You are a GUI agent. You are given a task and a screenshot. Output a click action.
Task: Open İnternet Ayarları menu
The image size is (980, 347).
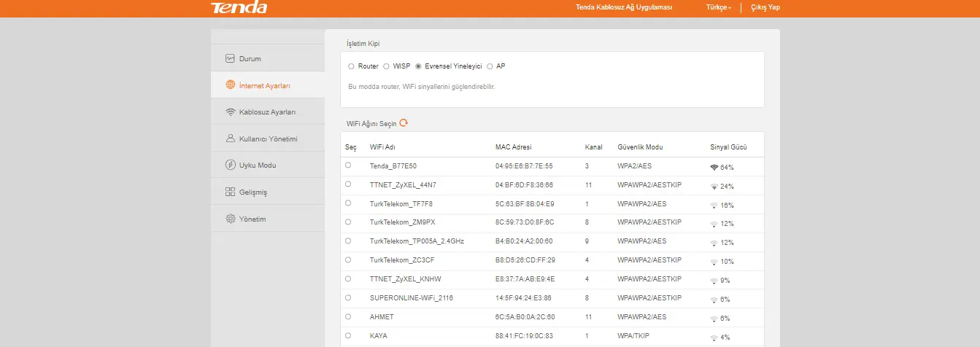click(268, 85)
